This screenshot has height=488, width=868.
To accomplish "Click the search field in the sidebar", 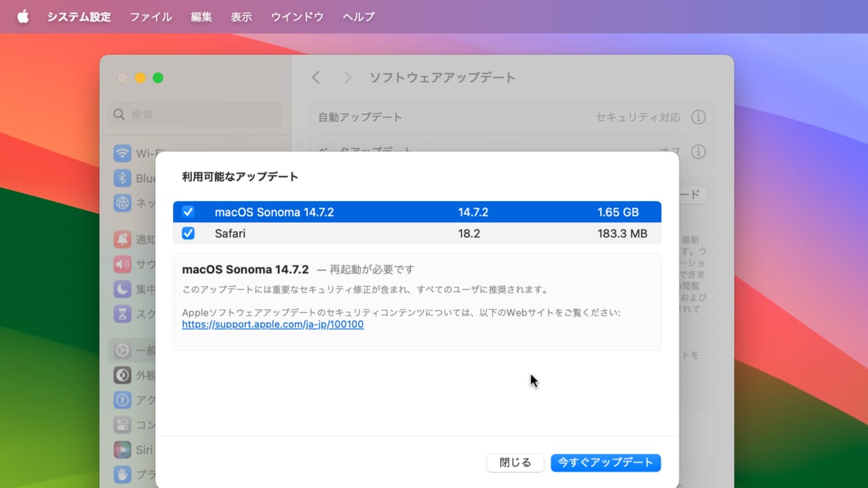I will pyautogui.click(x=195, y=115).
